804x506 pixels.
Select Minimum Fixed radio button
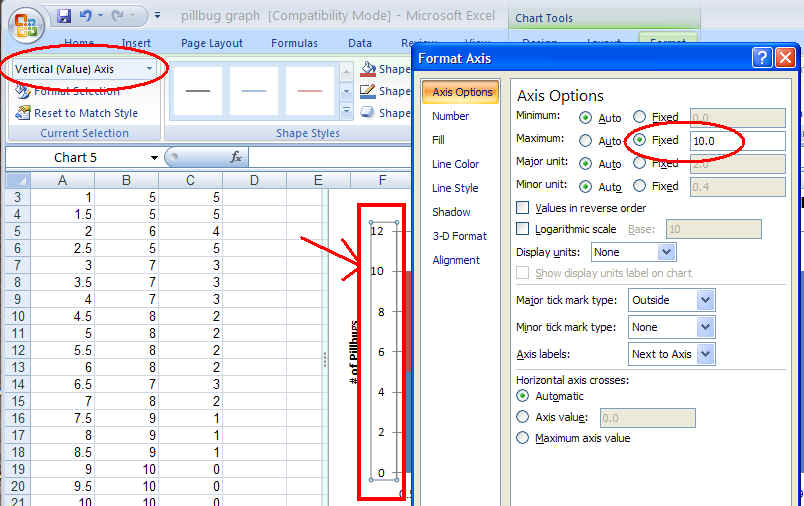pyautogui.click(x=639, y=116)
